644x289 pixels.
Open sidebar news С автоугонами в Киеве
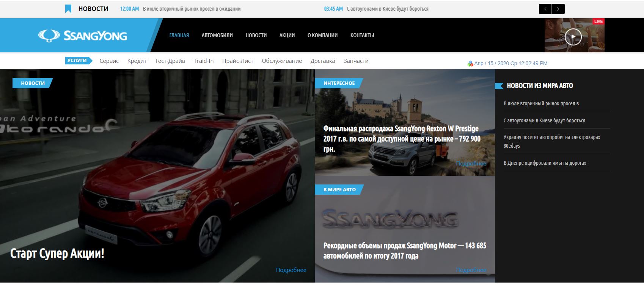pos(544,120)
